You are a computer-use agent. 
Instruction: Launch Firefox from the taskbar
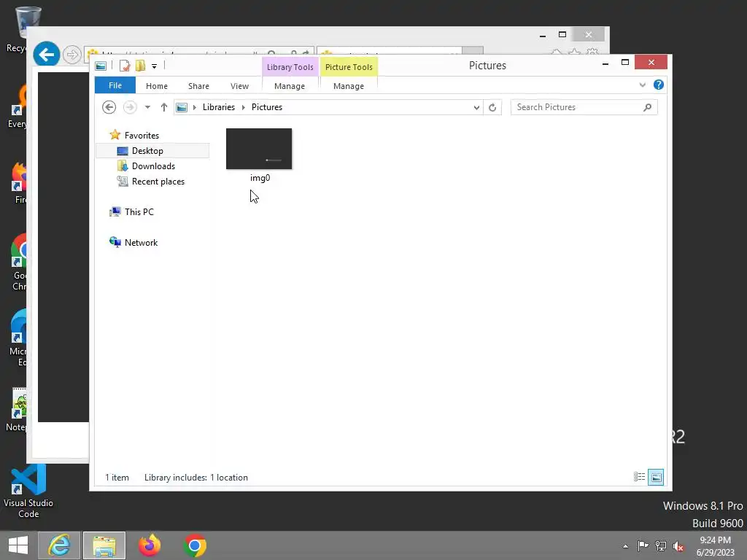[150, 545]
